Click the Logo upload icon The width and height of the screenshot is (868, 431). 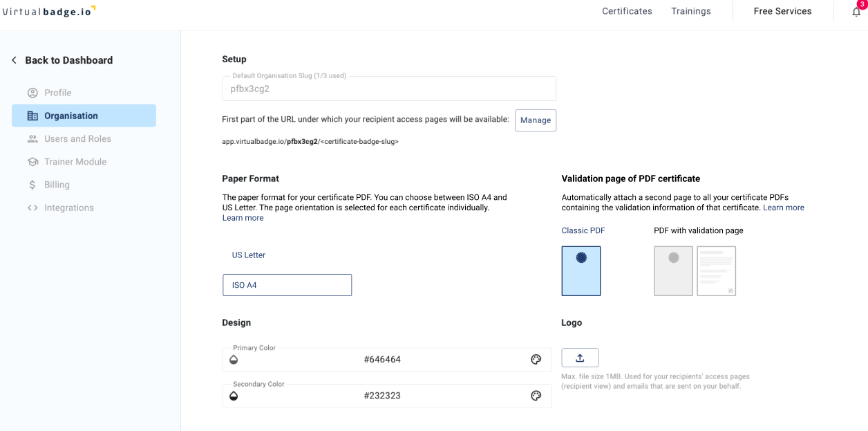click(x=580, y=358)
